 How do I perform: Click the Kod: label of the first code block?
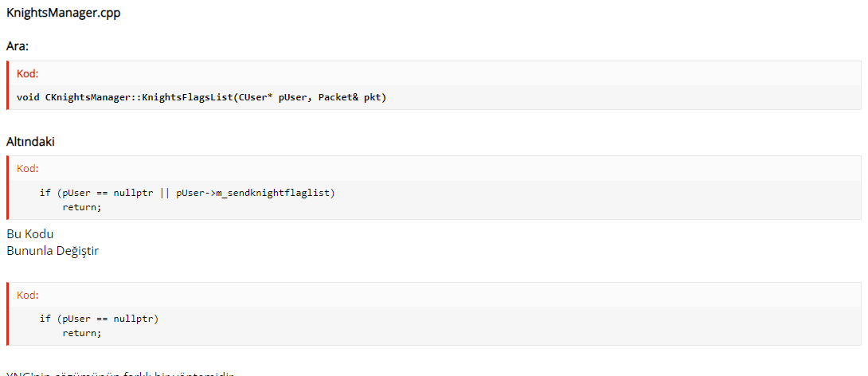click(x=28, y=73)
